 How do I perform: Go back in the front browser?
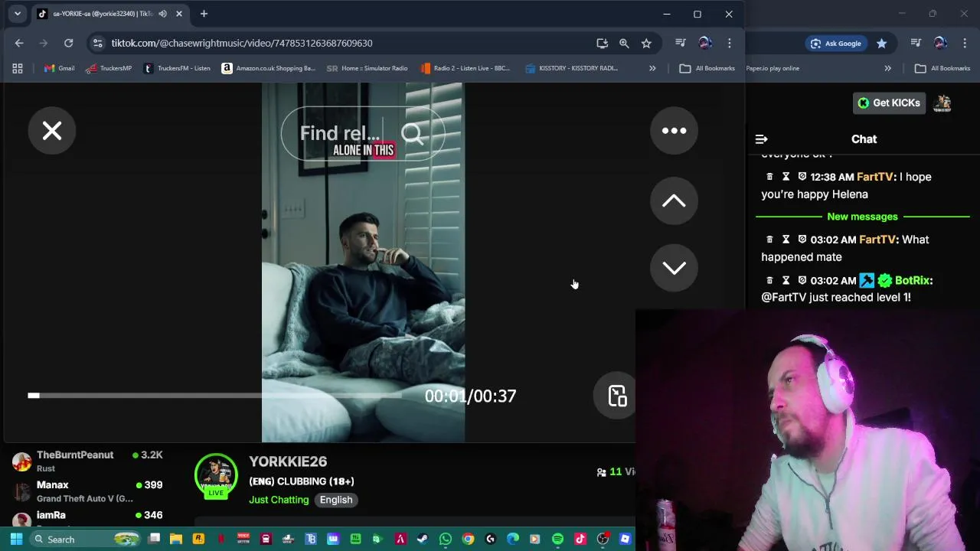(x=19, y=43)
